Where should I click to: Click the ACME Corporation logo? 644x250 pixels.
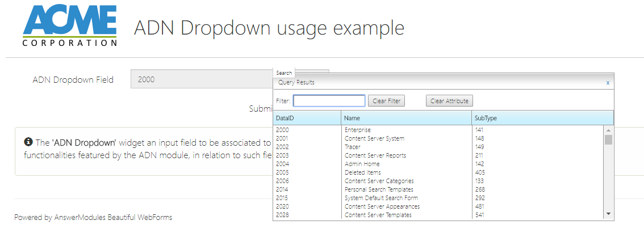click(x=69, y=26)
